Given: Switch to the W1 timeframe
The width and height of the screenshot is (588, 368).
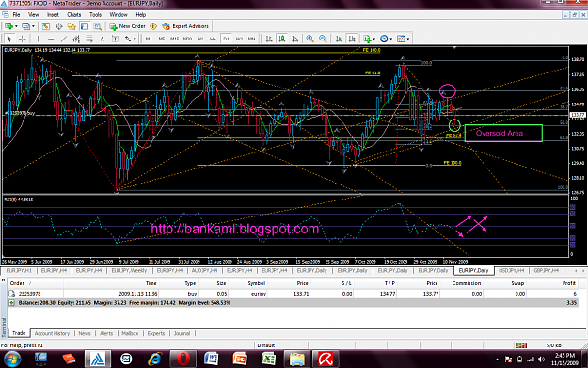Looking at the screenshot, I should click(x=239, y=39).
